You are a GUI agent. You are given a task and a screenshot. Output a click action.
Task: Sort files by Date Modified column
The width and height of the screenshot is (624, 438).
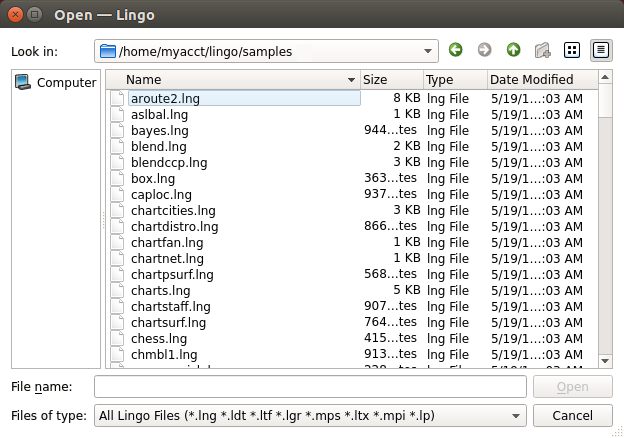[x=543, y=80]
